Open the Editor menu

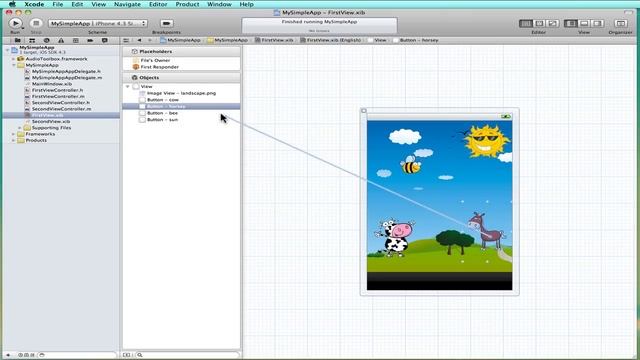point(158,4)
